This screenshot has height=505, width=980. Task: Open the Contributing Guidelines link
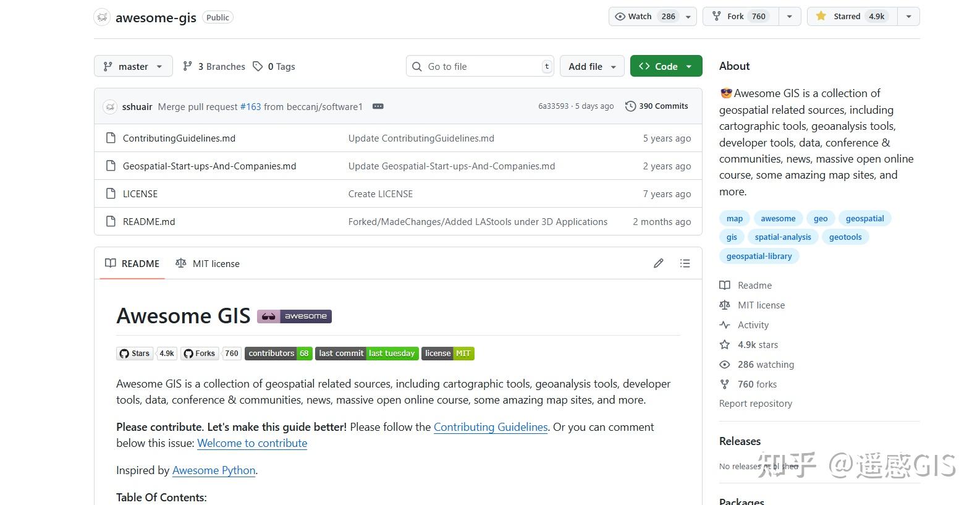pos(491,427)
